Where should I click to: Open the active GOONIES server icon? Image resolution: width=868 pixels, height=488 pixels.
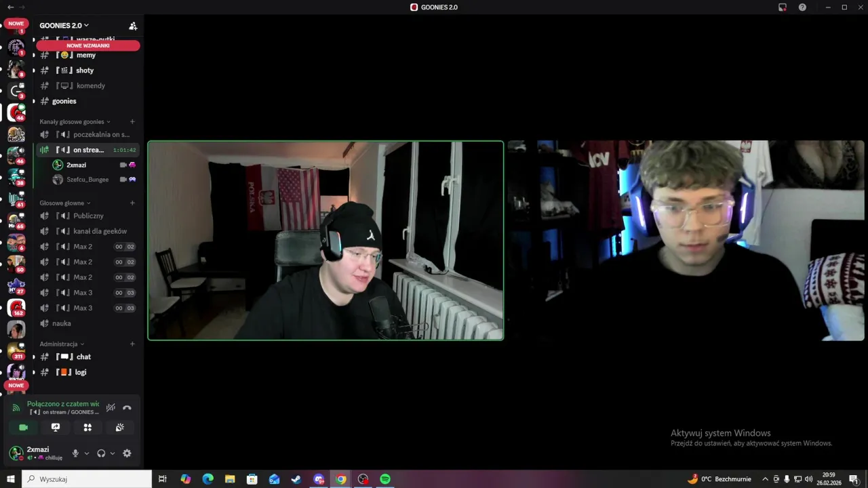click(16, 113)
